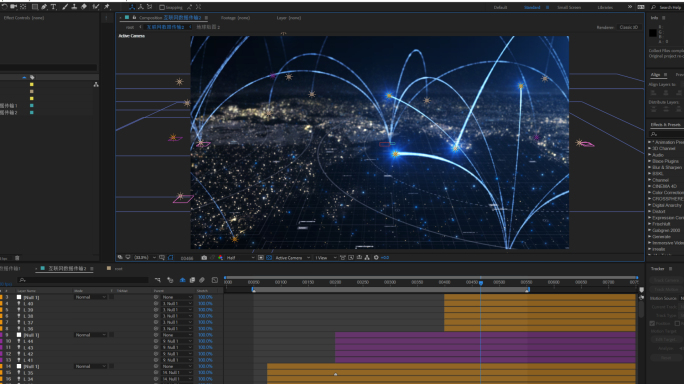684x384 pixels.
Task: Toggle the Snapping checkbox
Action: point(162,7)
